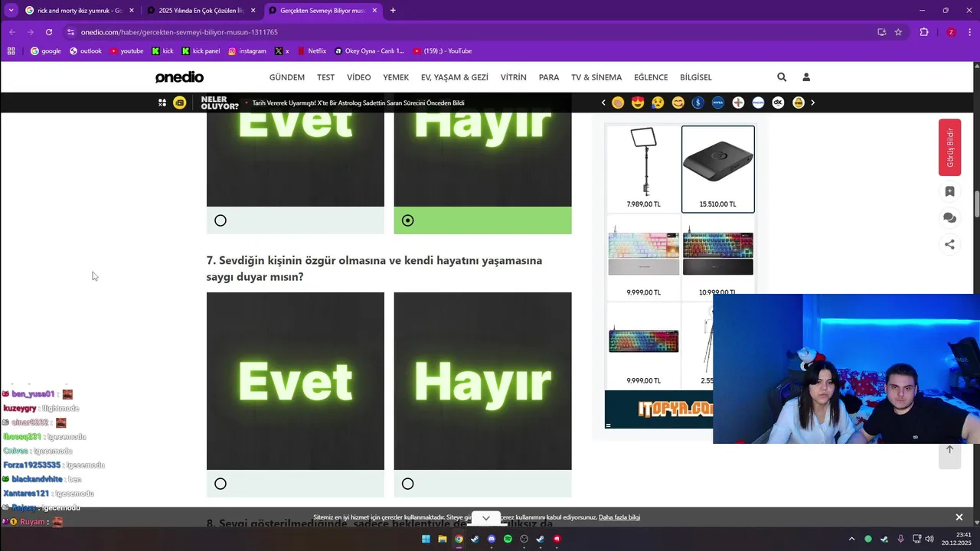Click the heart-eyes emoji reaction

(x=638, y=103)
